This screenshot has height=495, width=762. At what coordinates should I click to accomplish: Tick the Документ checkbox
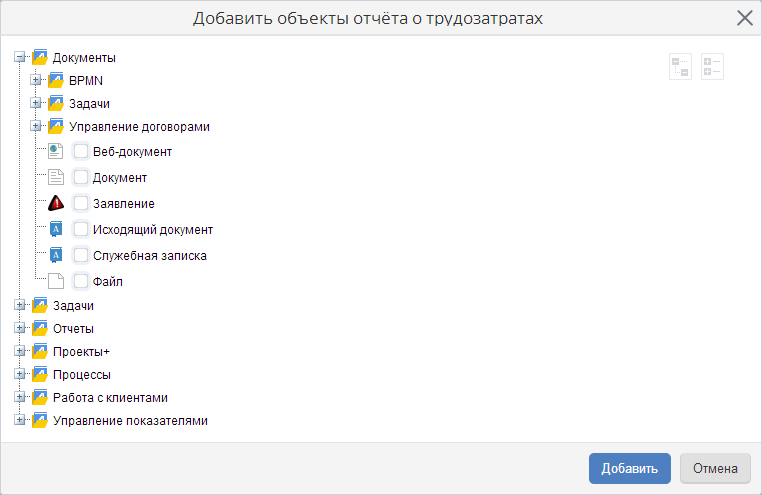point(81,177)
